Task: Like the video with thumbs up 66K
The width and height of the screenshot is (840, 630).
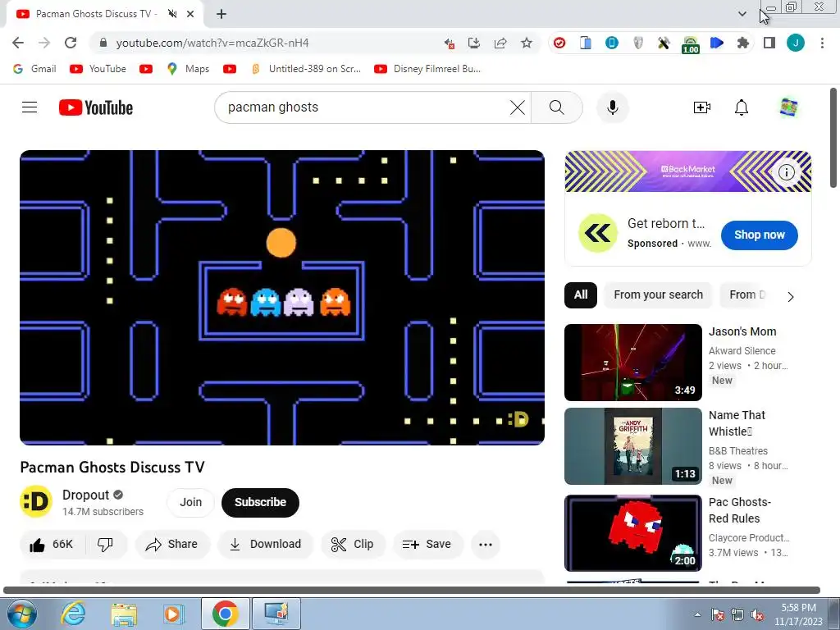Action: pos(52,545)
